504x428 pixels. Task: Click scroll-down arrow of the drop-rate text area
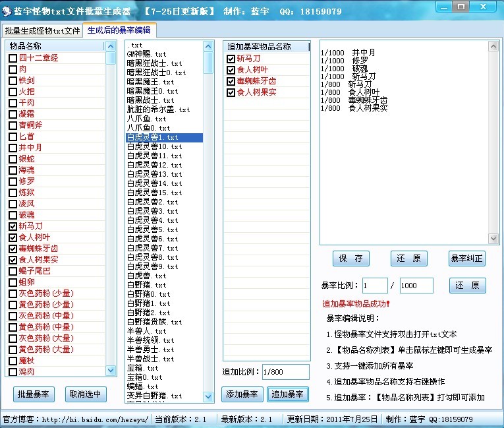click(x=492, y=239)
